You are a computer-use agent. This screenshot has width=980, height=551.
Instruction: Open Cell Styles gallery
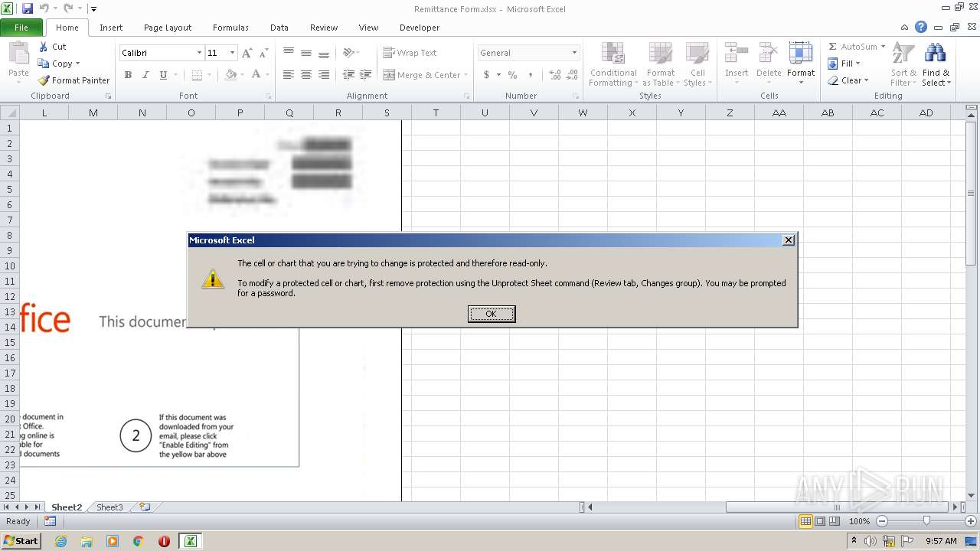pos(697,65)
